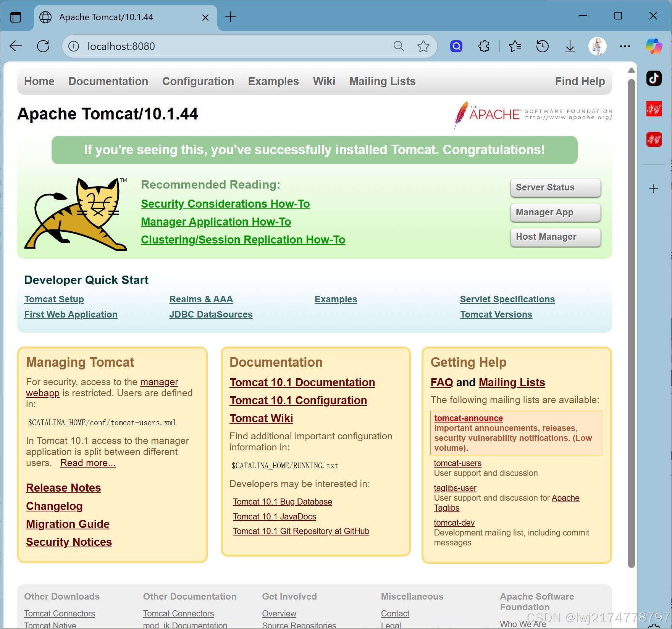Open the Migration Guide link
672x629 pixels.
click(68, 524)
